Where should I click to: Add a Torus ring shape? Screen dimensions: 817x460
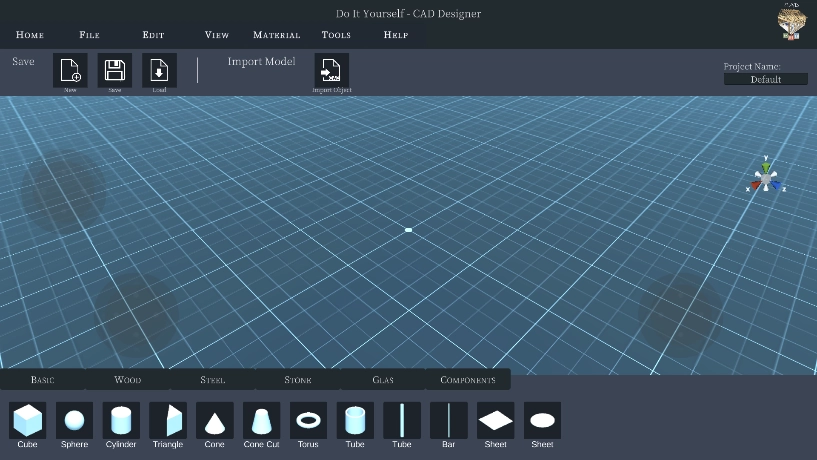(308, 420)
